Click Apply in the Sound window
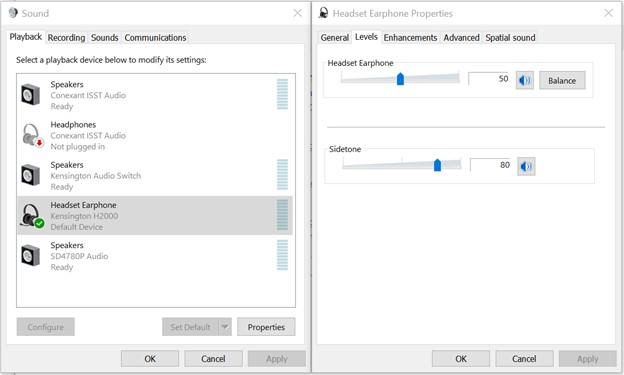624x375 pixels. click(277, 359)
